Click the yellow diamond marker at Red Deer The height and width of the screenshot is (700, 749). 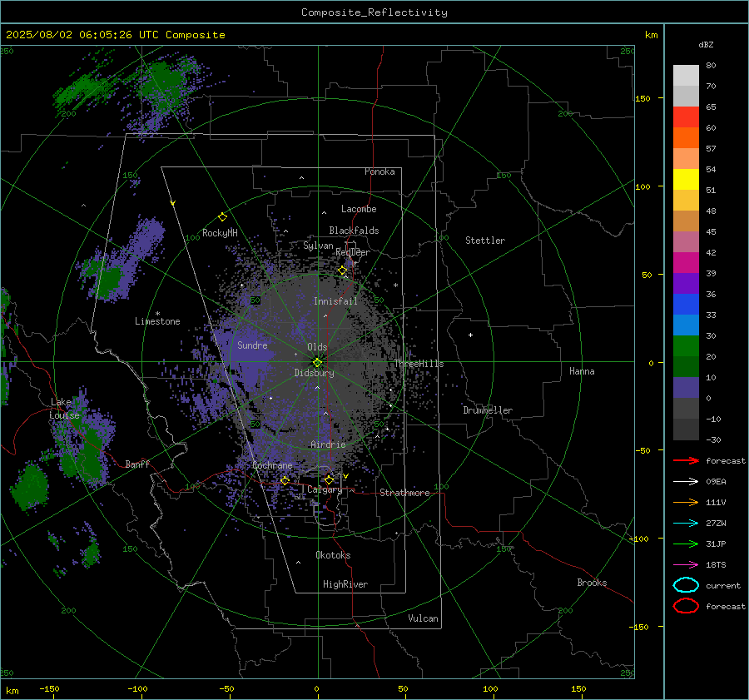coord(342,271)
